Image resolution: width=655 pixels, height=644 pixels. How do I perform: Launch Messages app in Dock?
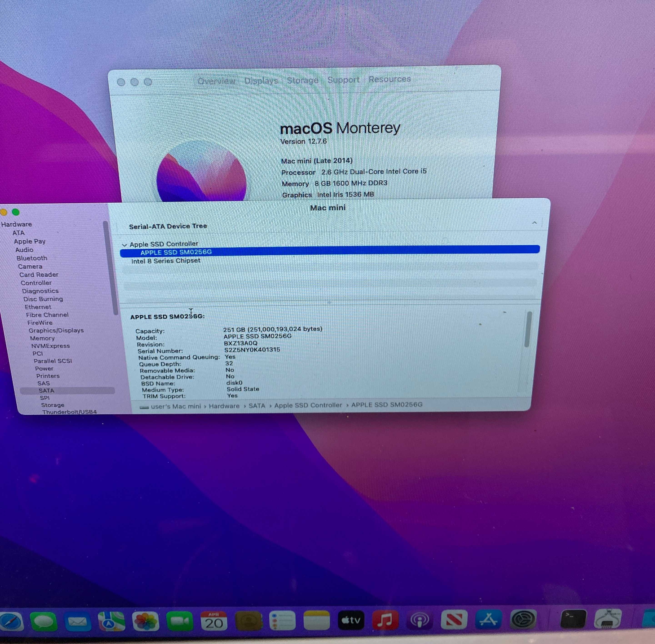pos(43,621)
